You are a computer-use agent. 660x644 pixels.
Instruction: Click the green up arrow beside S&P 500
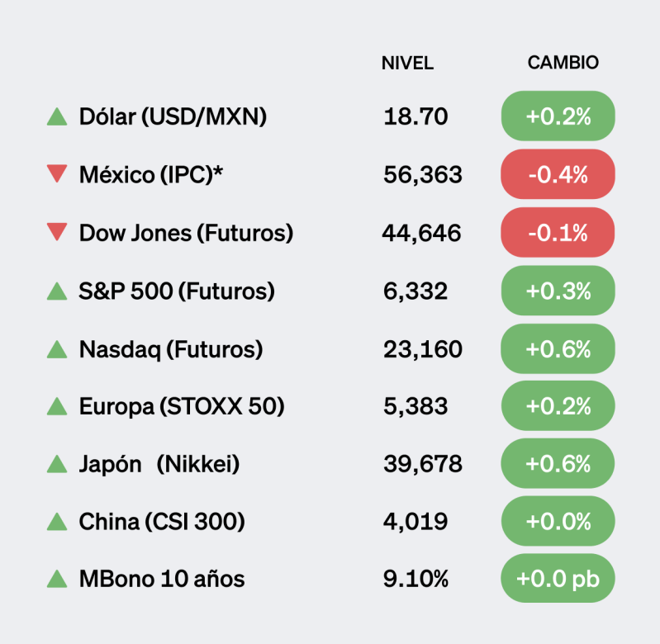coord(57,291)
